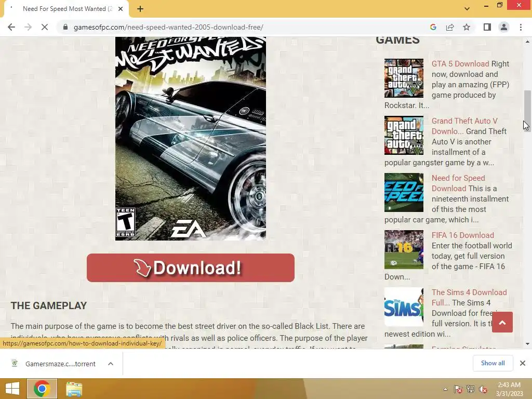Image resolution: width=532 pixels, height=399 pixels.
Task: Open the Chrome profile menu
Action: pos(504,27)
